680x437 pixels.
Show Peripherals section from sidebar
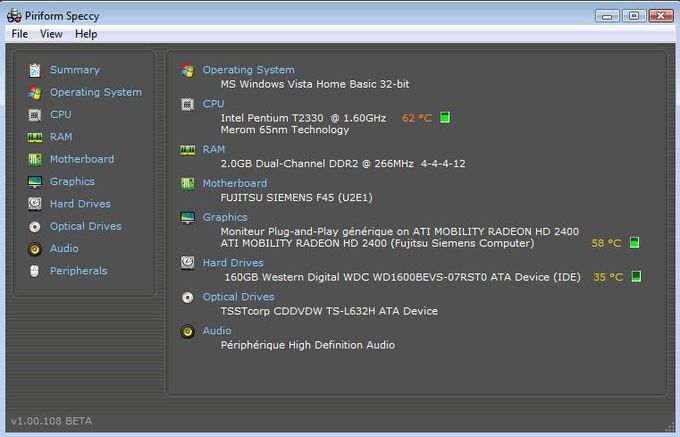tap(78, 271)
